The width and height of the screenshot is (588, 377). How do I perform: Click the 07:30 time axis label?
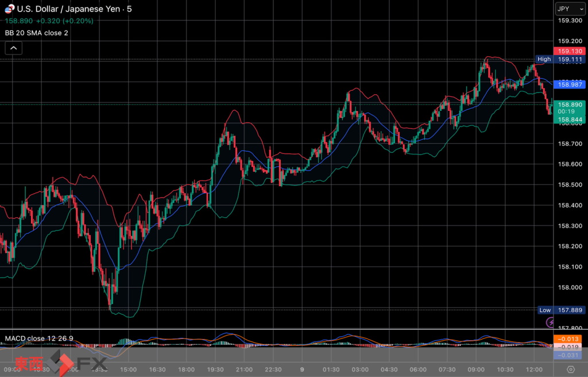pos(447,369)
